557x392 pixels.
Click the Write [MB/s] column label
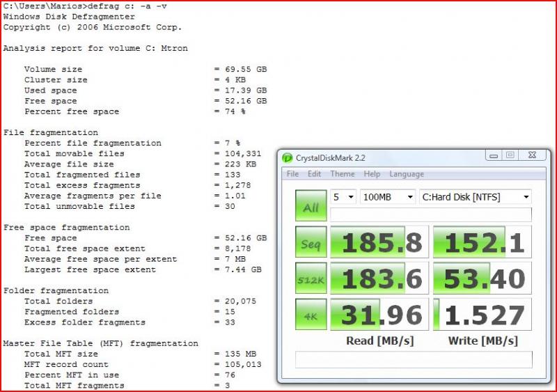click(483, 340)
